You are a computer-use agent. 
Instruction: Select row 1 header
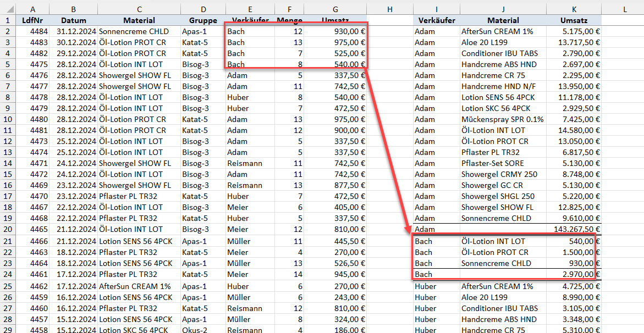[8, 20]
